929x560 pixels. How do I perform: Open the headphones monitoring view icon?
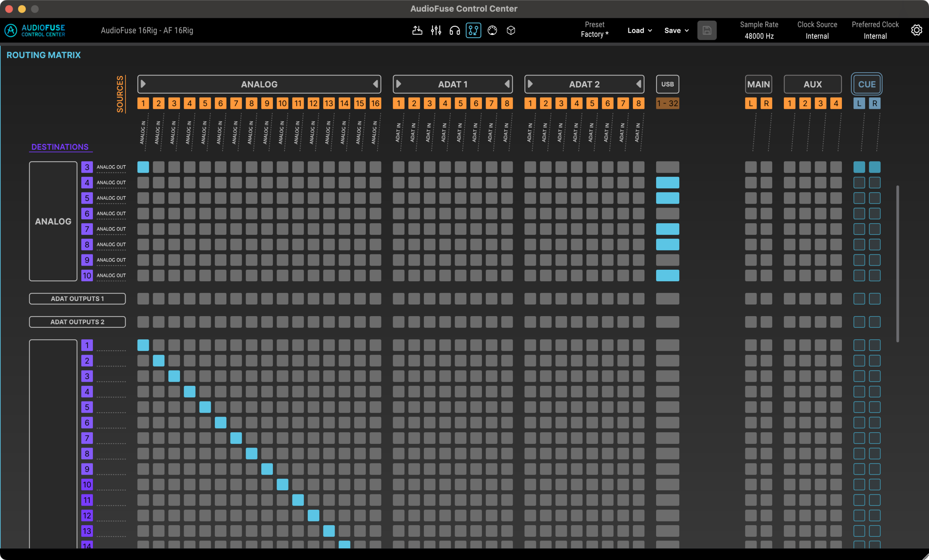pyautogui.click(x=455, y=30)
